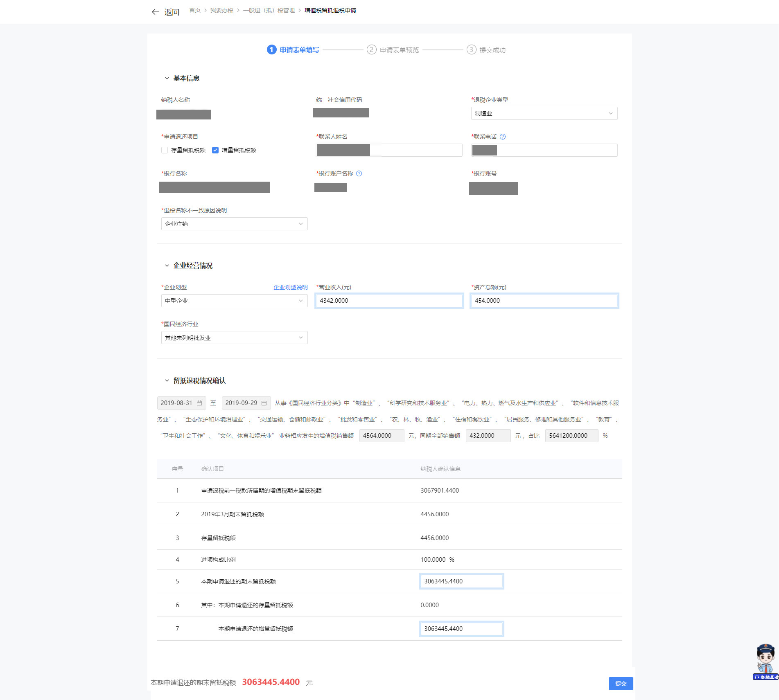The height and width of the screenshot is (700, 779).
Task: Click step 2 circle 申请表单预览
Action: [371, 50]
